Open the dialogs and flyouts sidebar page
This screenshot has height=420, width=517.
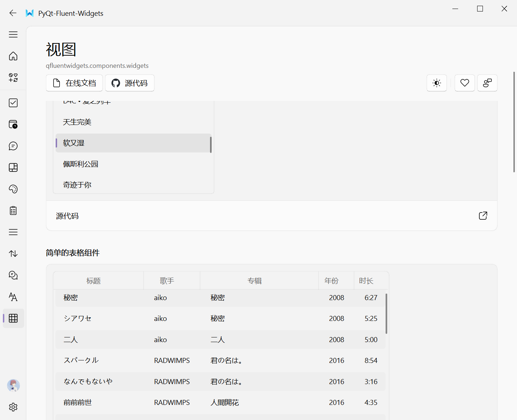click(x=13, y=146)
